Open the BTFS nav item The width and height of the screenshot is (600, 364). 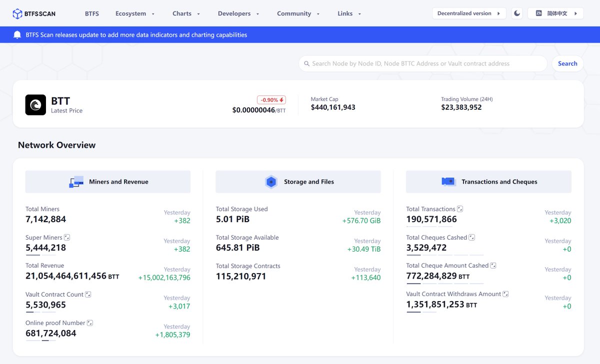point(92,13)
